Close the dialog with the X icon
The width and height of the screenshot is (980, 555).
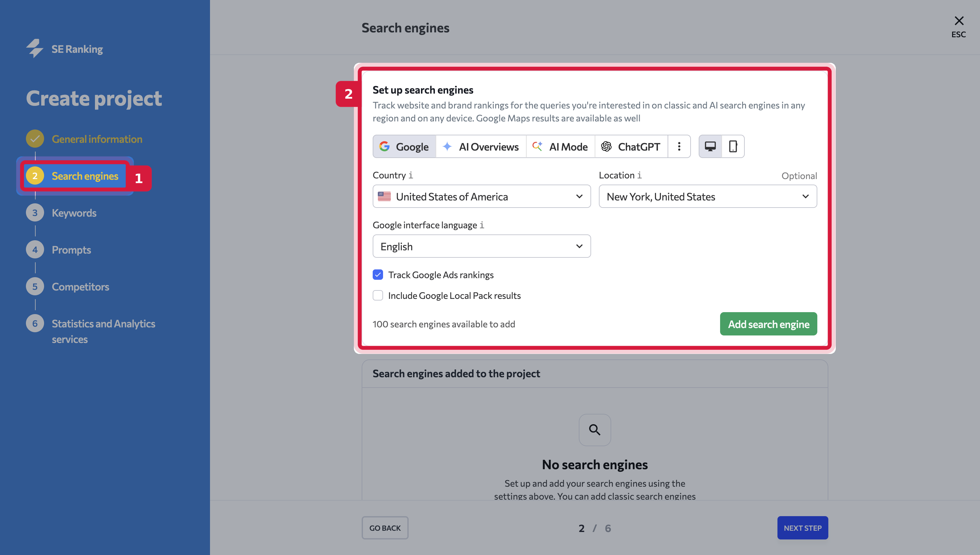tap(959, 21)
